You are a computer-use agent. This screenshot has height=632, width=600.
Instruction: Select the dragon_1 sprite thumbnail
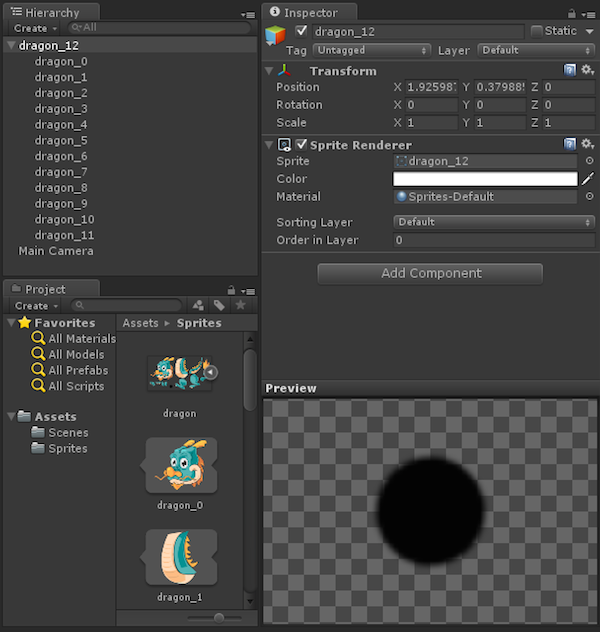pyautogui.click(x=180, y=558)
